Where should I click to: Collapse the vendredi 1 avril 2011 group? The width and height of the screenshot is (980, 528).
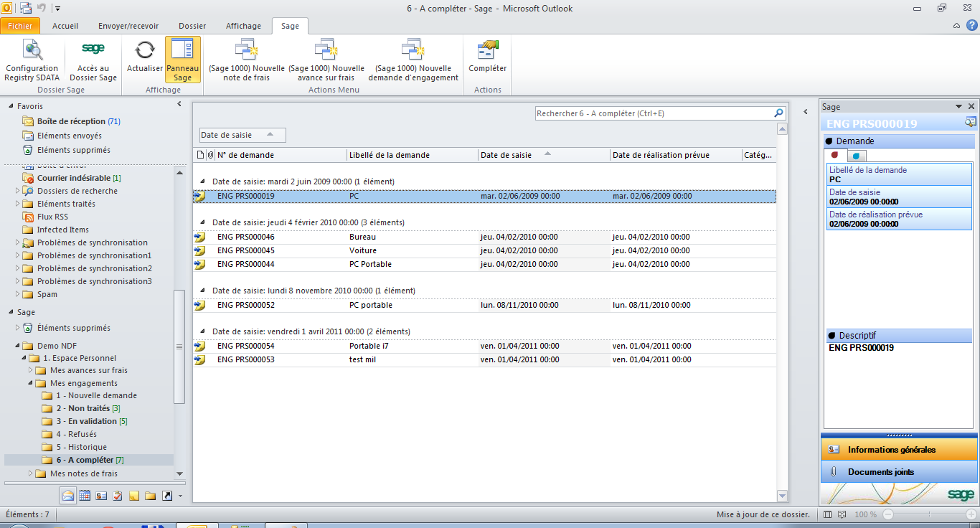click(202, 331)
